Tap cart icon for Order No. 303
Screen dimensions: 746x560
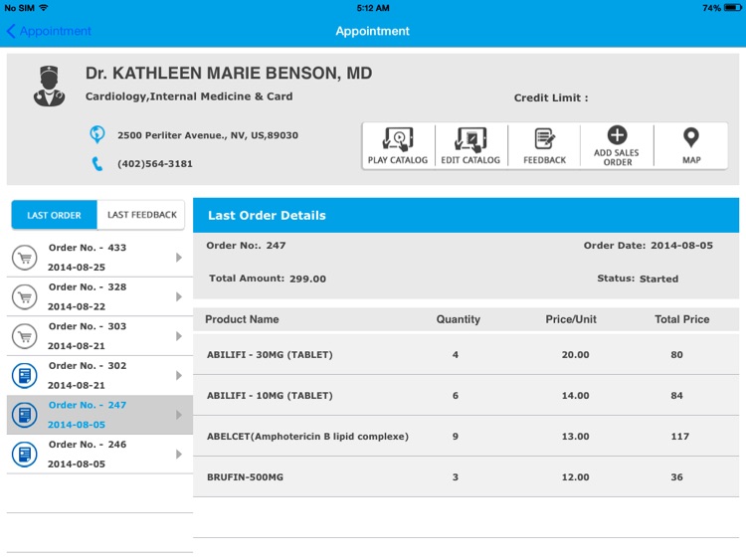[x=25, y=336]
